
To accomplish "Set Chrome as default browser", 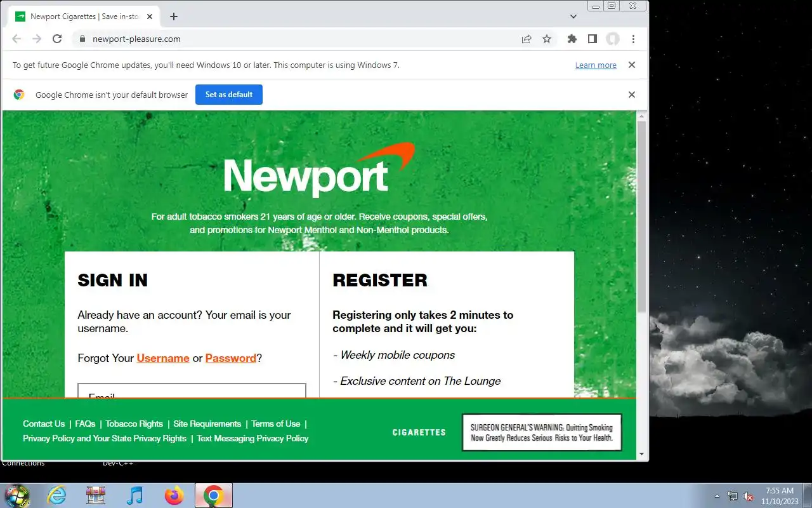I will [229, 95].
